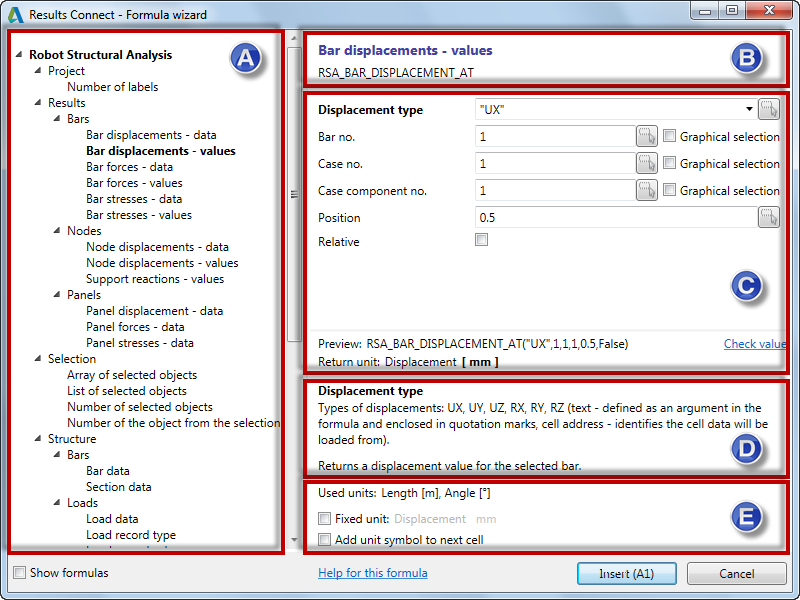Collapse Bars node under Structure

pos(57,454)
